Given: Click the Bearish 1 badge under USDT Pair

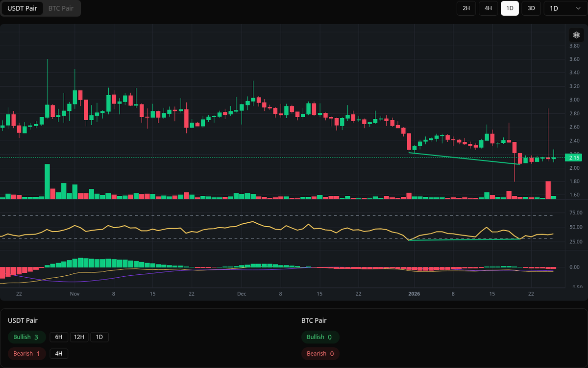Looking at the screenshot, I should tap(26, 354).
